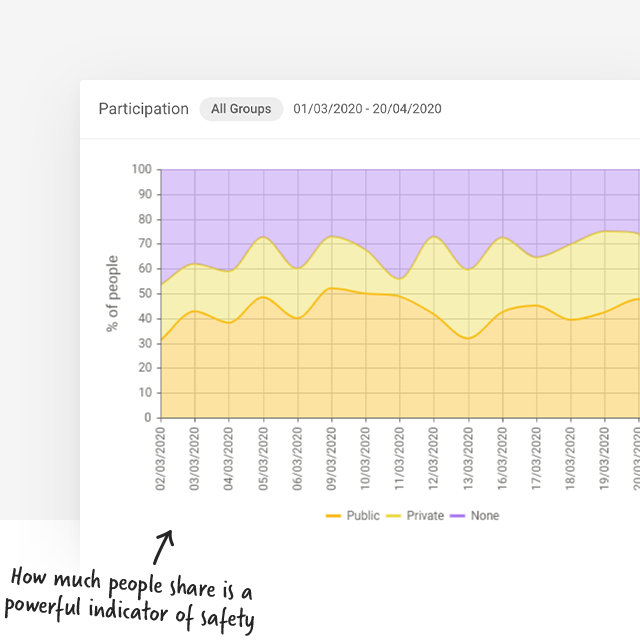The width and height of the screenshot is (640, 640).
Task: Select the 18/03/2020 x-axis label
Action: point(571,459)
